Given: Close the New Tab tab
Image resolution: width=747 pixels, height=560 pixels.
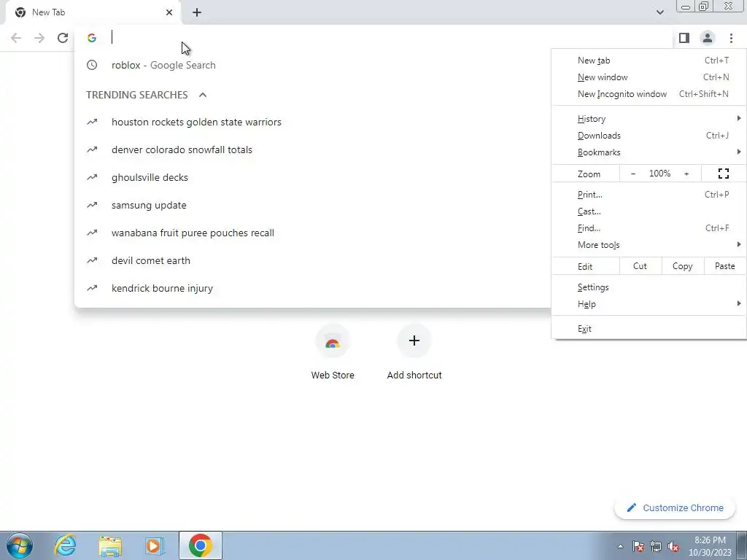Looking at the screenshot, I should click(x=169, y=12).
